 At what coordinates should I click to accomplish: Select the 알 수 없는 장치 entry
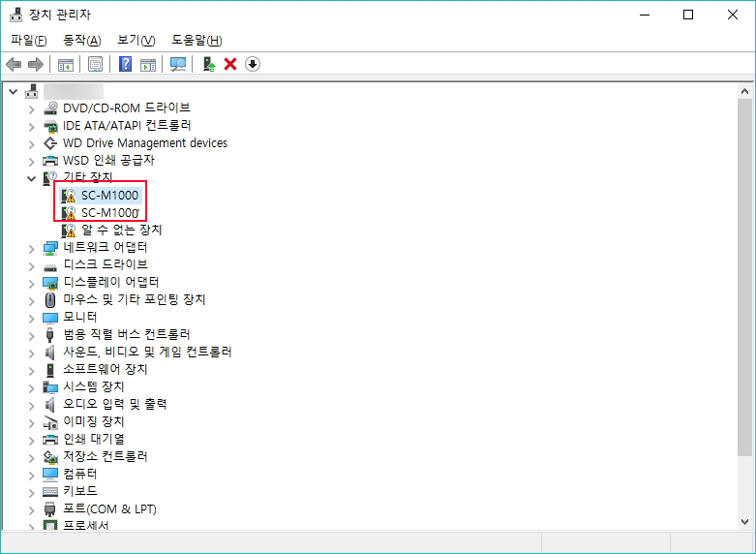pos(122,230)
